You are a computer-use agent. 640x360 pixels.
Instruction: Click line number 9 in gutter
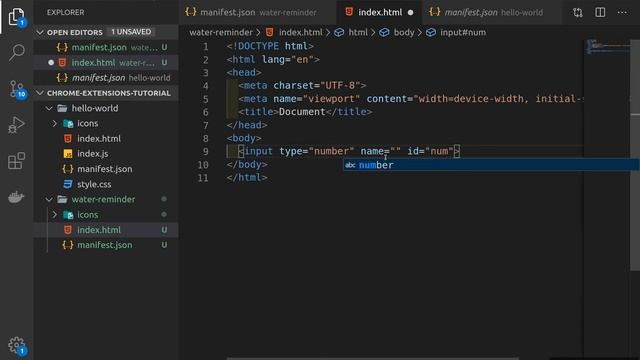click(205, 151)
